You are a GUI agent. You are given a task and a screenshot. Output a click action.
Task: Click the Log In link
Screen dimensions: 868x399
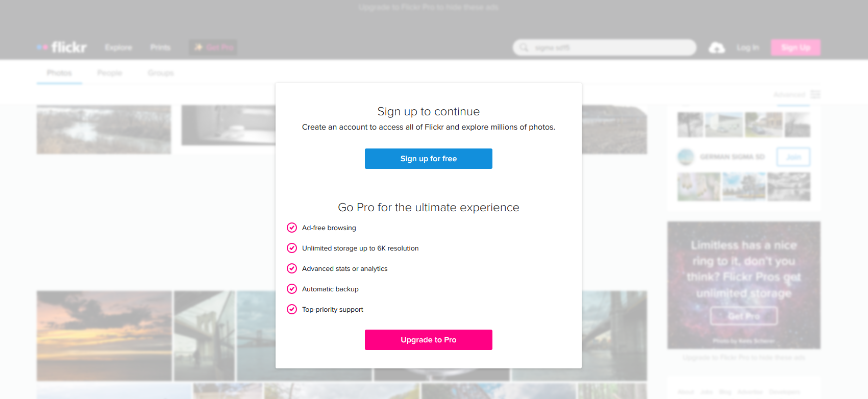pos(748,47)
